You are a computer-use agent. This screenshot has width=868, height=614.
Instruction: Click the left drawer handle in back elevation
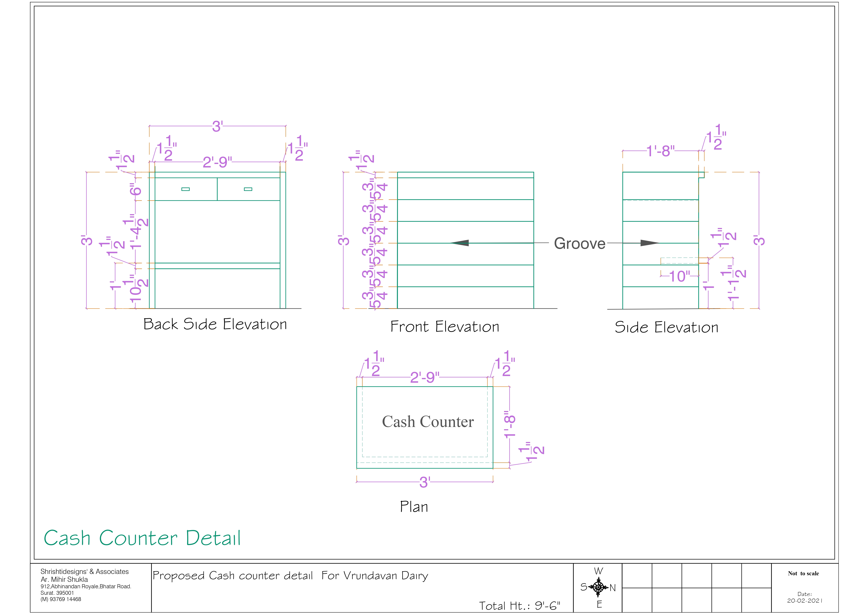(185, 189)
